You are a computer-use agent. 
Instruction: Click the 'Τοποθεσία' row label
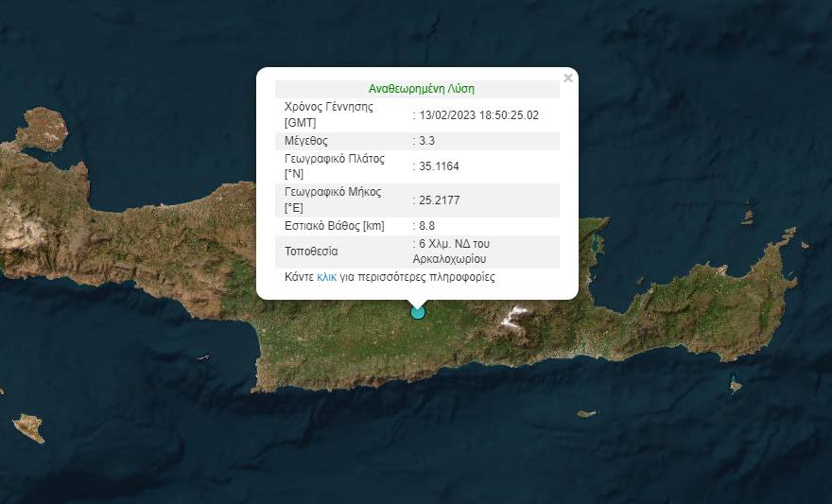[x=311, y=252]
